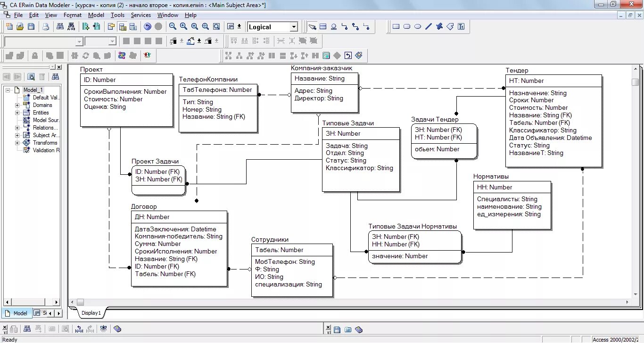Image resolution: width=644 pixels, height=343 pixels.
Task: Open the Services menu
Action: click(x=141, y=15)
